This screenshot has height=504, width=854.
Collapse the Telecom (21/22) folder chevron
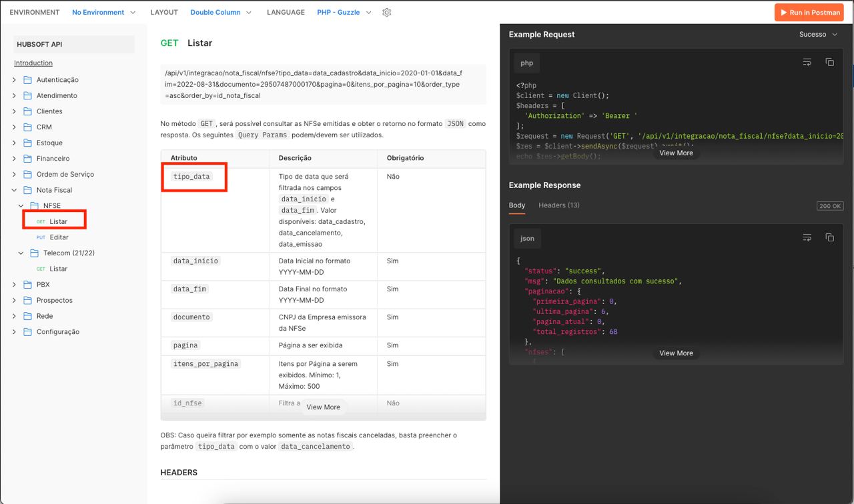21,253
